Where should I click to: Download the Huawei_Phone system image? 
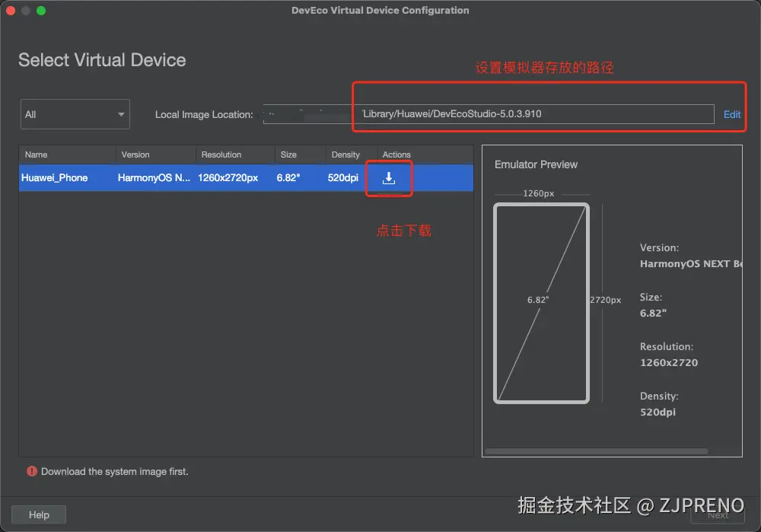tap(389, 178)
